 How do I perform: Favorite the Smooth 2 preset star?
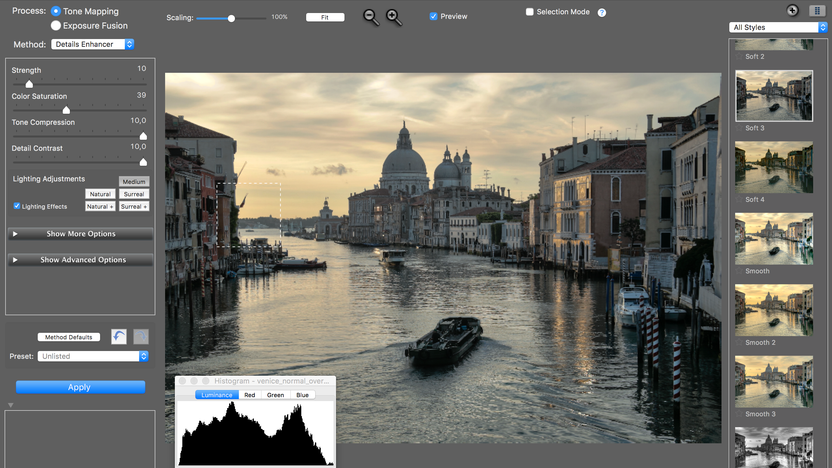click(x=739, y=342)
